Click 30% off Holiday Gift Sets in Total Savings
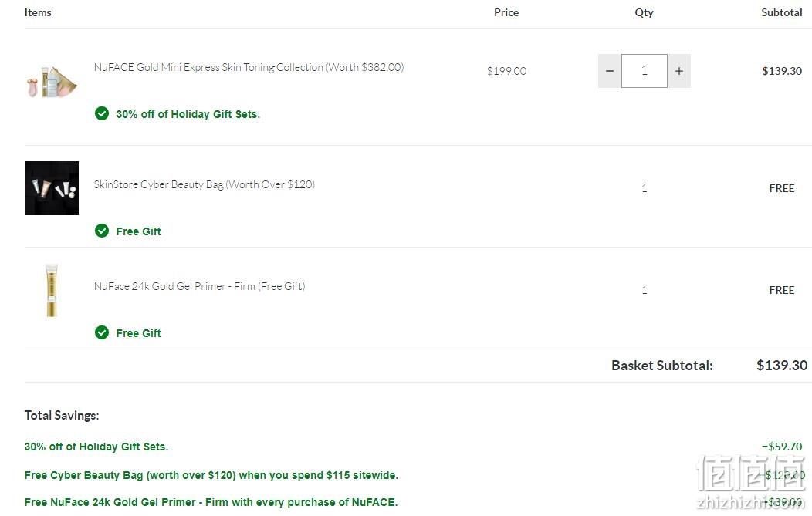Viewport: 812px width, 516px height. [96, 447]
